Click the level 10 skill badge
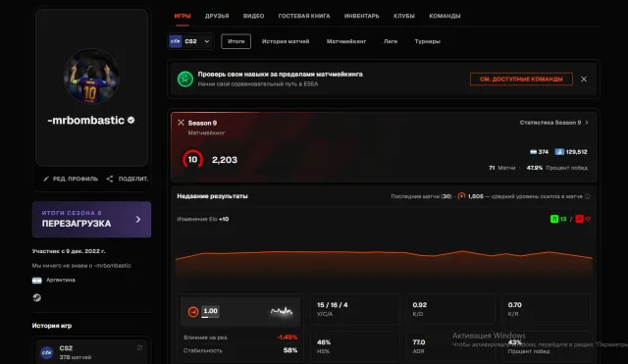628x364 pixels. [192, 159]
